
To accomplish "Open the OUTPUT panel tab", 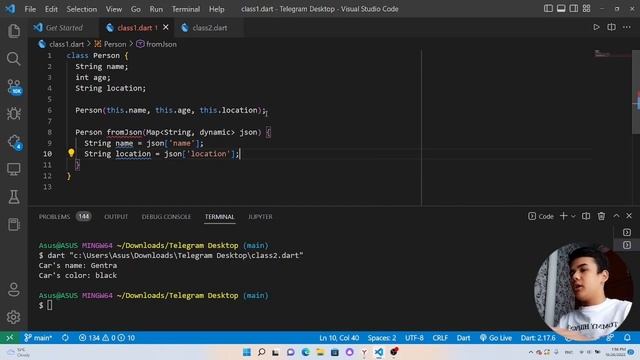I will click(x=116, y=217).
